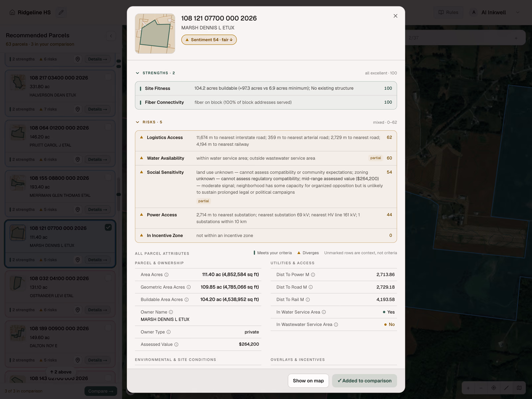This screenshot has height=399, width=532.
Task: Tick the checkbox for parcel 108 064 01200 000 2026
Action: tap(108, 127)
